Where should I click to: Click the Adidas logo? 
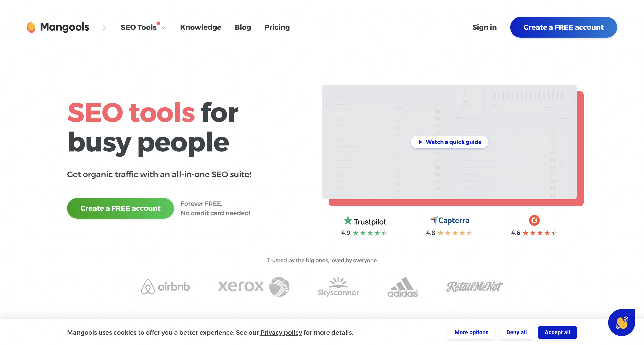coord(402,287)
